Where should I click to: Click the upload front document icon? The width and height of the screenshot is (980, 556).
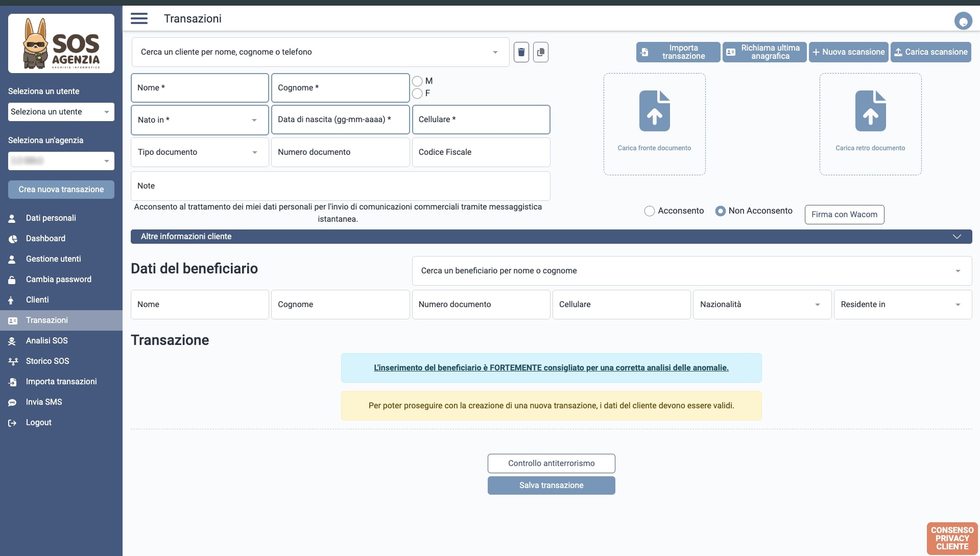[x=654, y=111]
